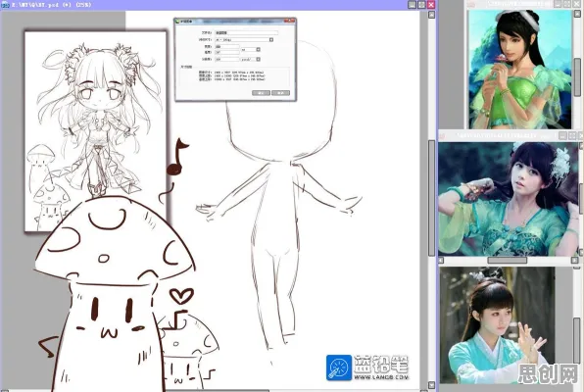Image resolution: width=584 pixels, height=392 pixels.
Task: Close the new canvas dialog window
Action: tap(290, 21)
